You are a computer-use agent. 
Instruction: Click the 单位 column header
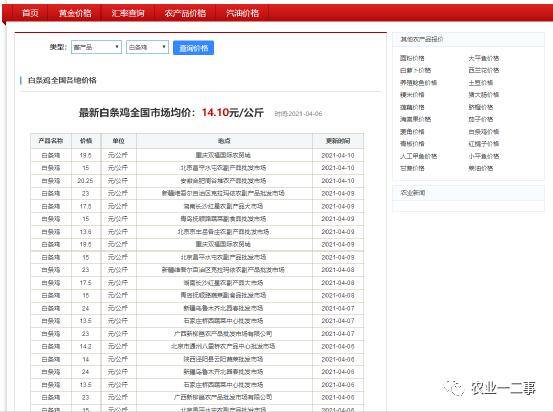click(118, 141)
